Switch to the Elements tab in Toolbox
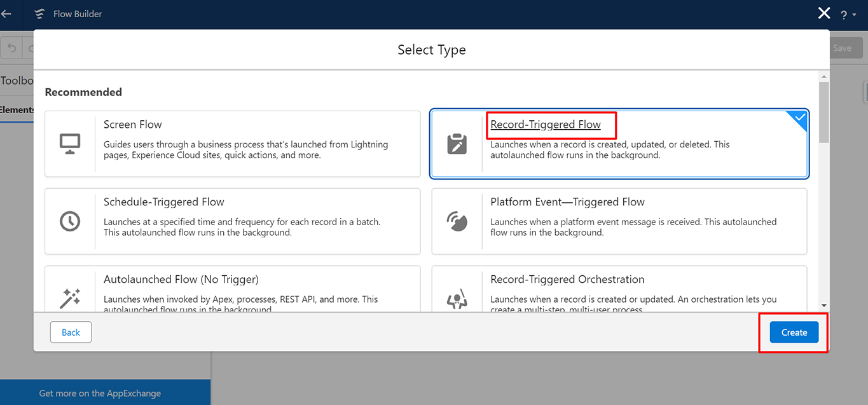This screenshot has width=868, height=405. coord(17,110)
